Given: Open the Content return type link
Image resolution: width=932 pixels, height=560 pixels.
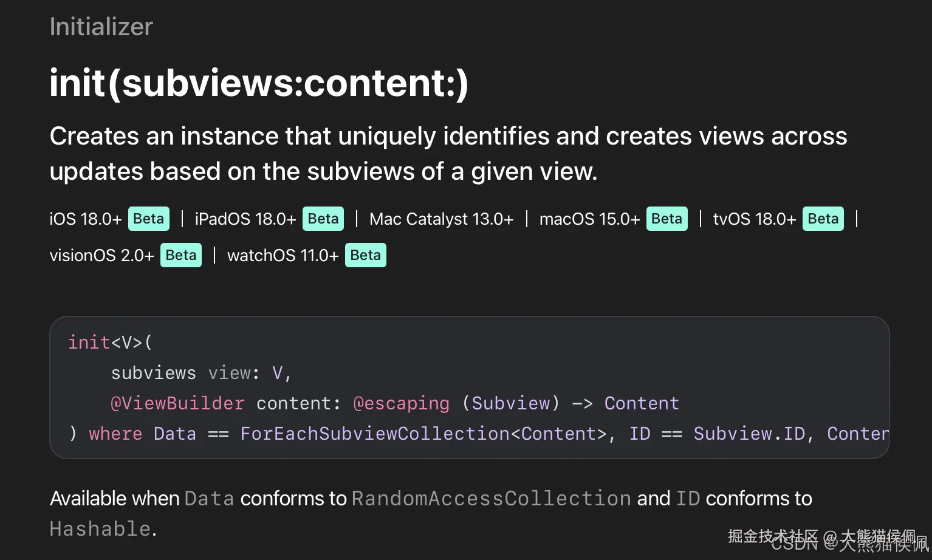Looking at the screenshot, I should [642, 403].
